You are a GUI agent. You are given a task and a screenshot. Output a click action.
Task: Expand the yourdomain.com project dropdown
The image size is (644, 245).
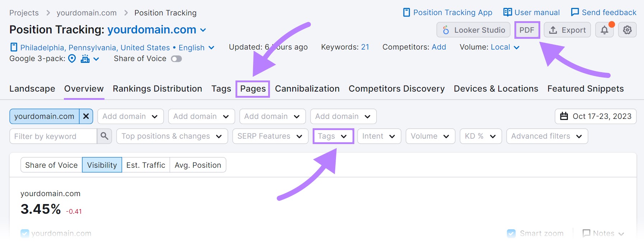point(203,30)
